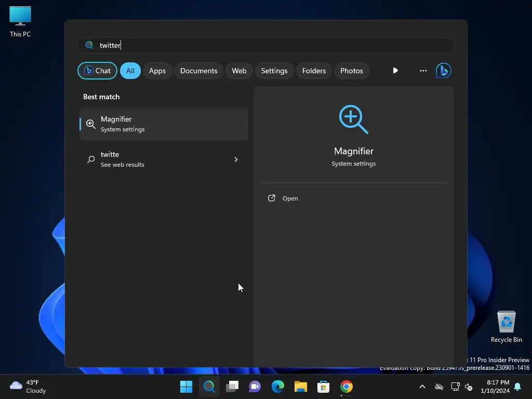Click the muted volume tray icon
532x399 pixels.
pyautogui.click(x=469, y=387)
